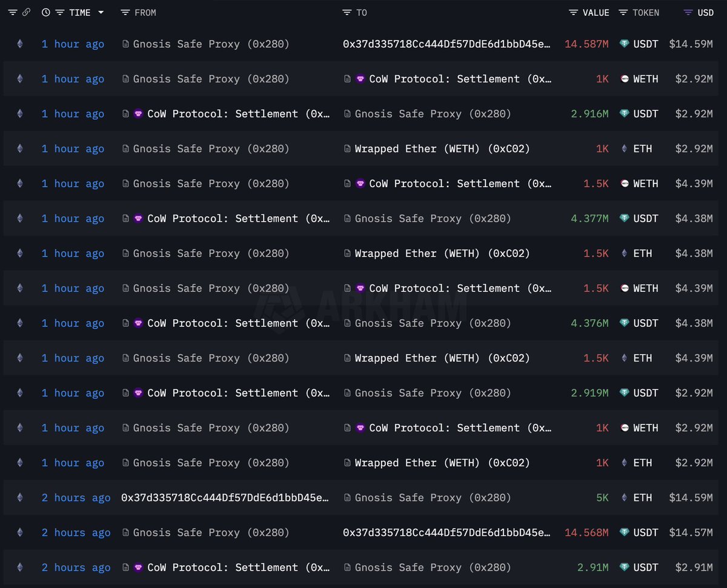Click the 5K ETH value entry
Image resolution: width=727 pixels, height=588 pixels.
click(602, 498)
